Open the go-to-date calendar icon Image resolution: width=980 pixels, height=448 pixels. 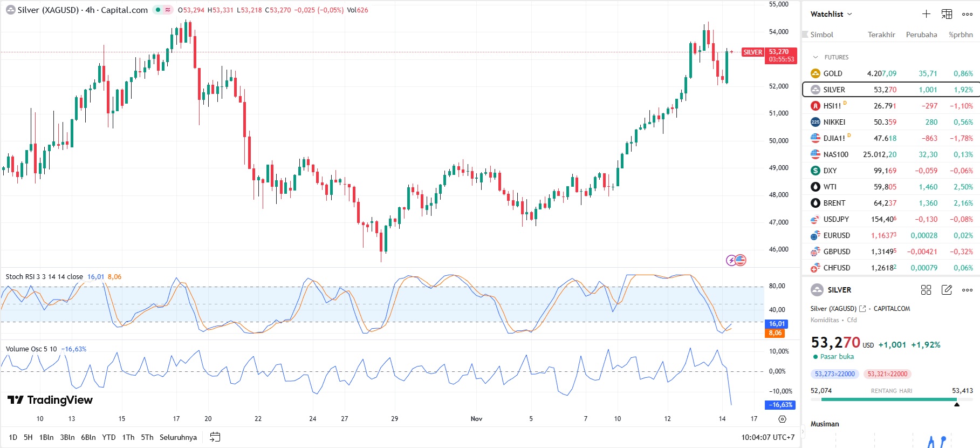[215, 437]
